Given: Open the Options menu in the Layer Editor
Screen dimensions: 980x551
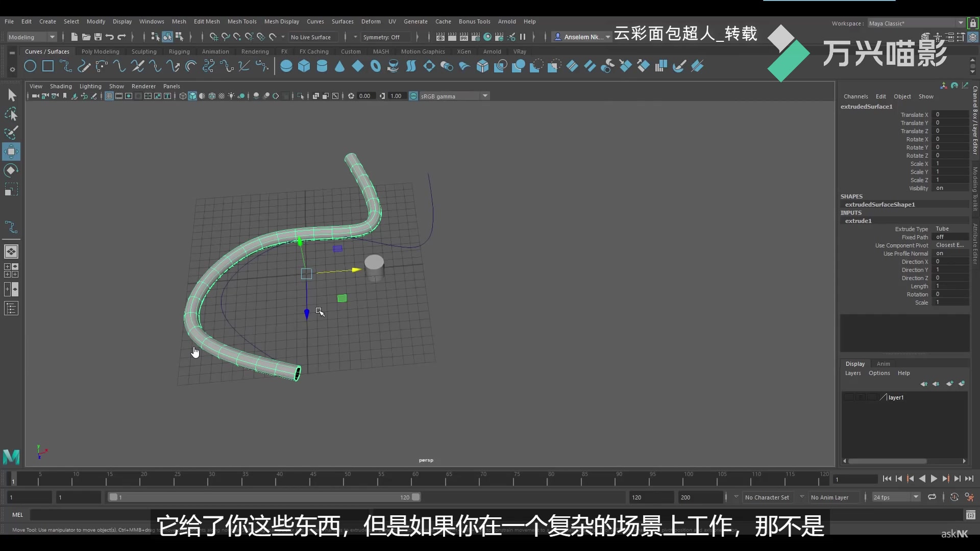Looking at the screenshot, I should (879, 373).
